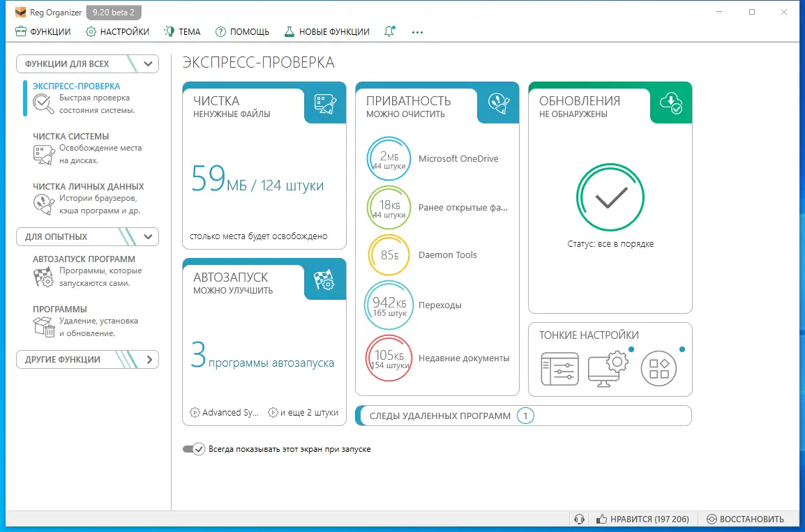Click the 9.20 beta 2 version badge
Viewport: 805px width, 532px height.
[x=114, y=13]
